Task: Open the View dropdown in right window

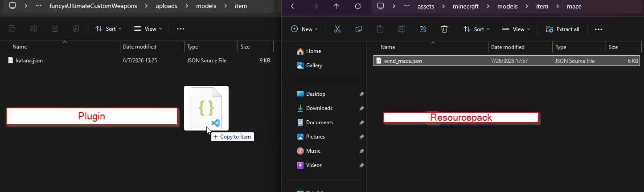Action: pyautogui.click(x=516, y=29)
